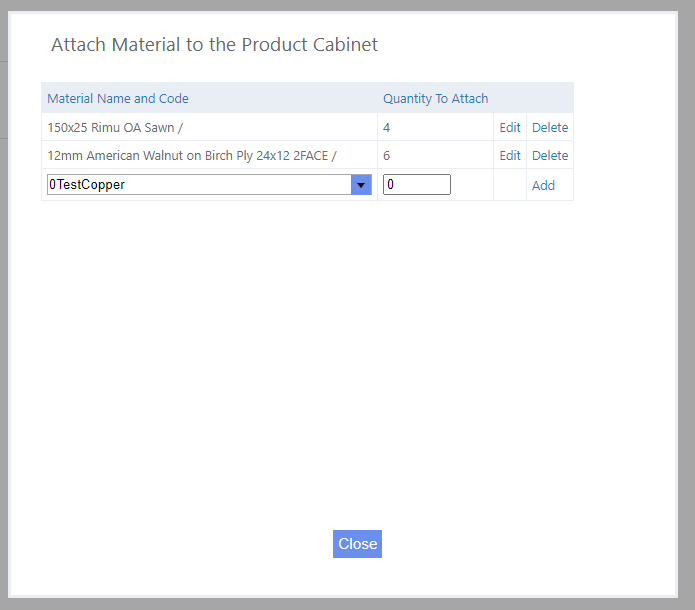Edit the 12mm American Walnut row

pos(510,156)
